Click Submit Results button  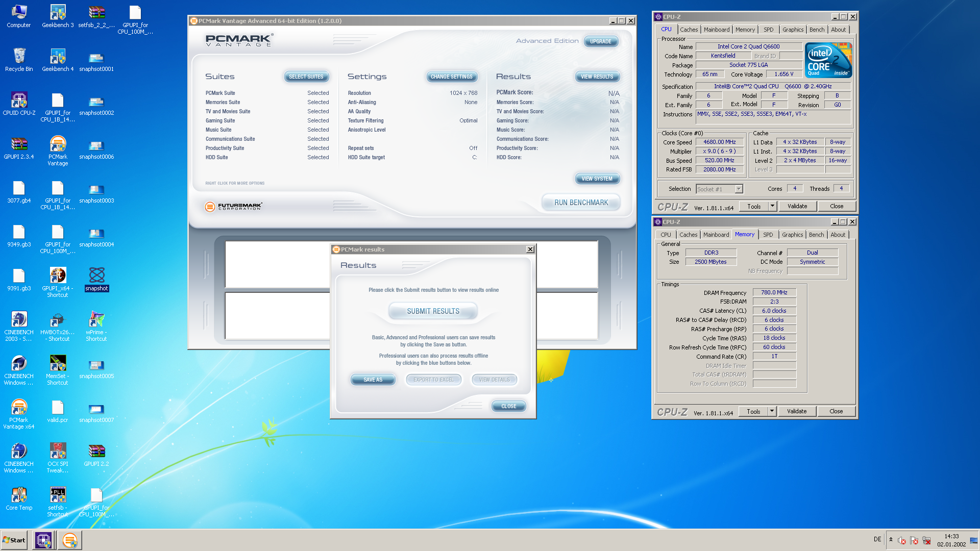click(433, 311)
